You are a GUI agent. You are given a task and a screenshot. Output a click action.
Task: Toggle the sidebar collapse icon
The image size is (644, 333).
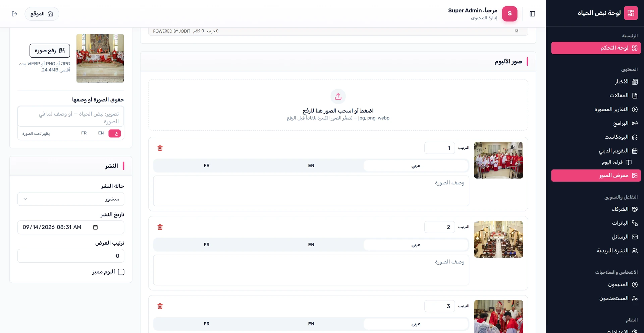click(x=532, y=14)
